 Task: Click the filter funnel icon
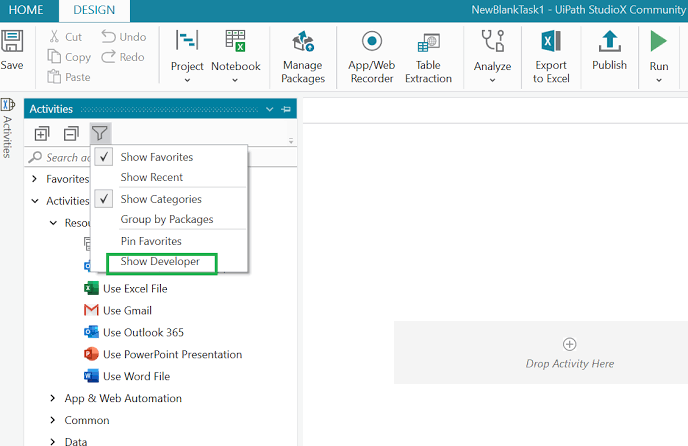pyautogui.click(x=100, y=133)
